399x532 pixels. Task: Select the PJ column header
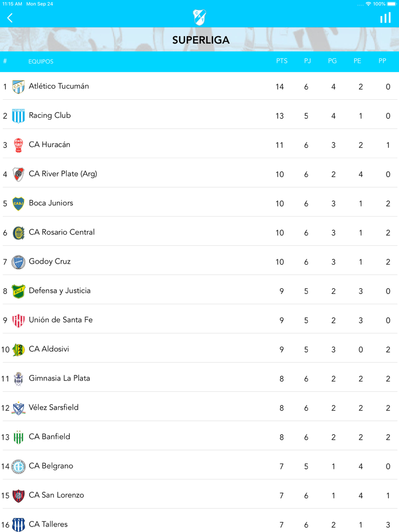point(307,61)
